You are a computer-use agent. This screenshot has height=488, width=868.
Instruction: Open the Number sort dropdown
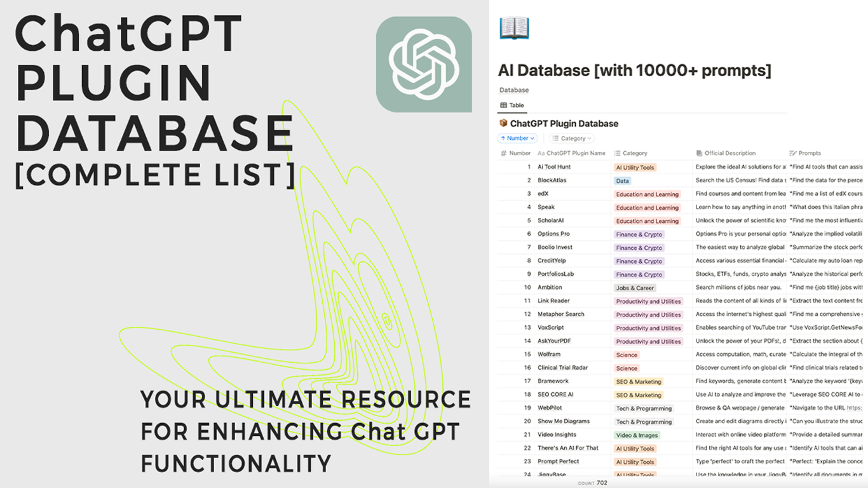517,138
